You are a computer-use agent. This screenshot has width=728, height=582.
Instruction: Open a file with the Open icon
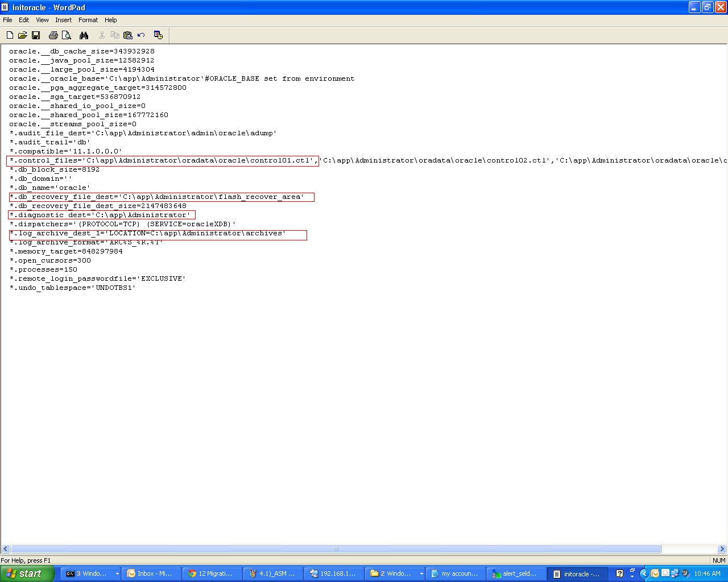tap(23, 35)
